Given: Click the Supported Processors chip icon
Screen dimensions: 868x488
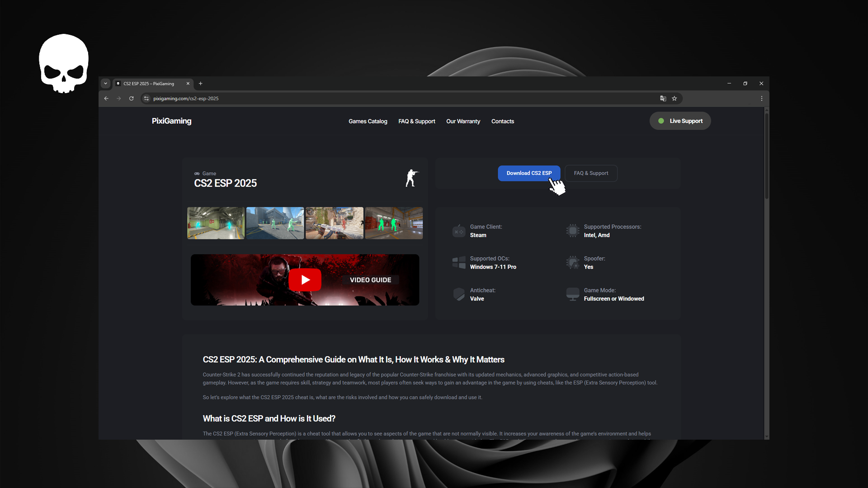Looking at the screenshot, I should pyautogui.click(x=572, y=231).
